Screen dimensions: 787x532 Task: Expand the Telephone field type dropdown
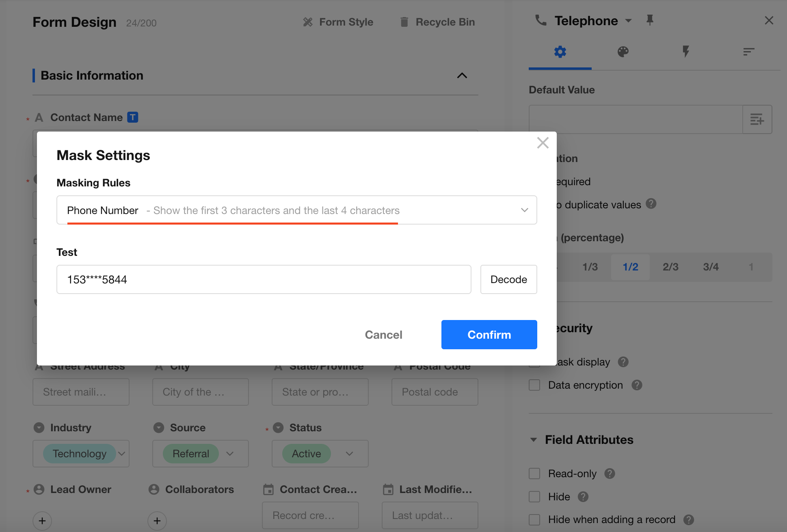pos(628,21)
